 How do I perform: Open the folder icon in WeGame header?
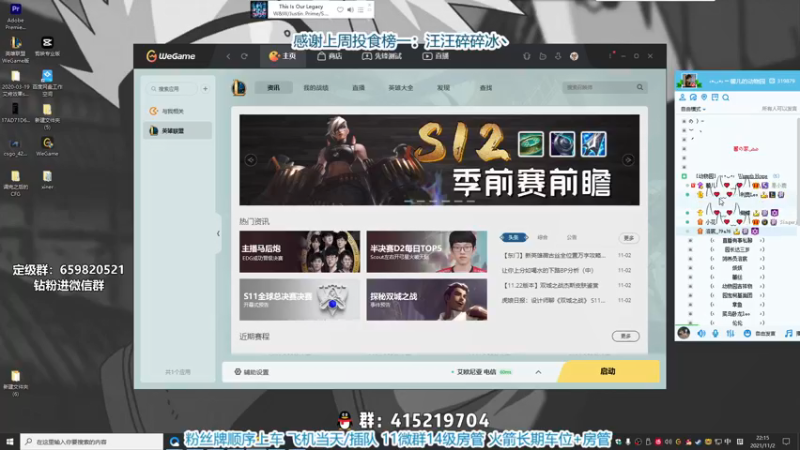542,56
